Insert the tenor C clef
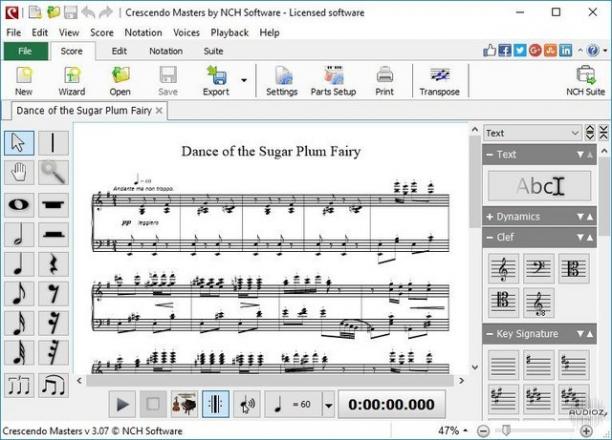The width and height of the screenshot is (612, 440). [x=503, y=303]
